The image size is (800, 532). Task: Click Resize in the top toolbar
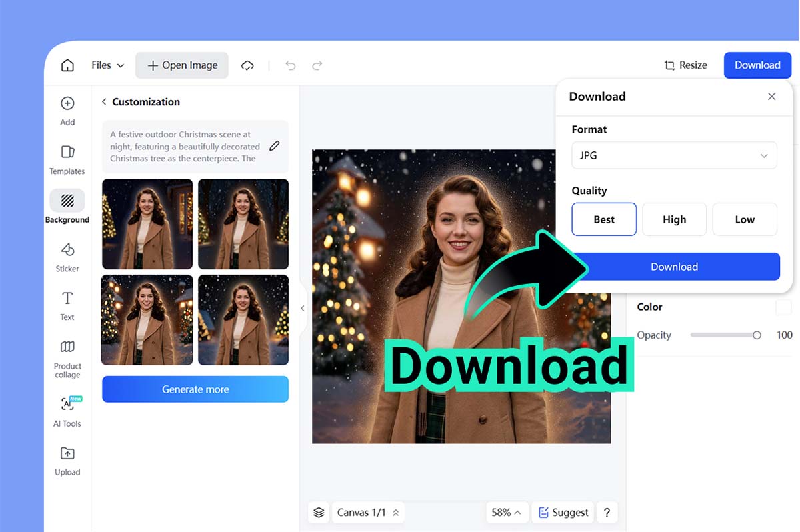coord(685,65)
